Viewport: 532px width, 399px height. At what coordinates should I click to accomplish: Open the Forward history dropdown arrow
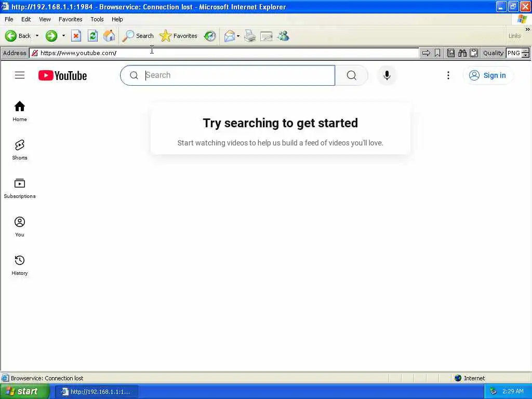(63, 36)
